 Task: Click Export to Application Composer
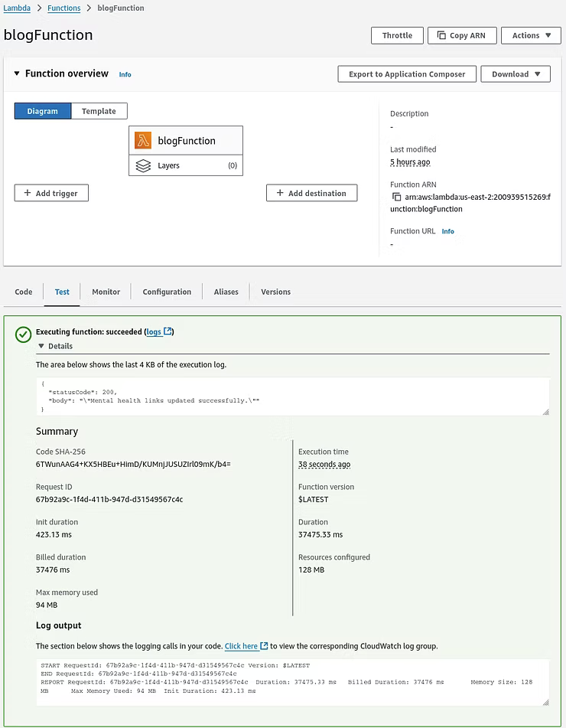tap(407, 73)
